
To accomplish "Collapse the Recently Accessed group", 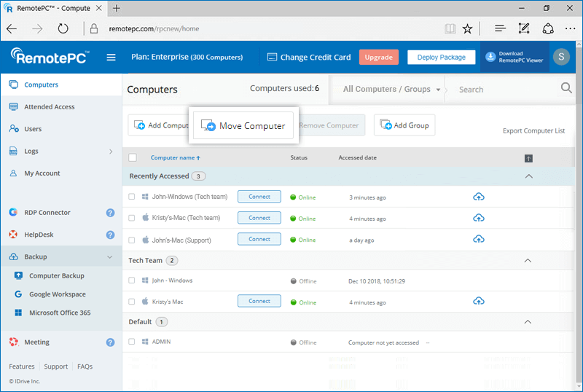I will (528, 176).
